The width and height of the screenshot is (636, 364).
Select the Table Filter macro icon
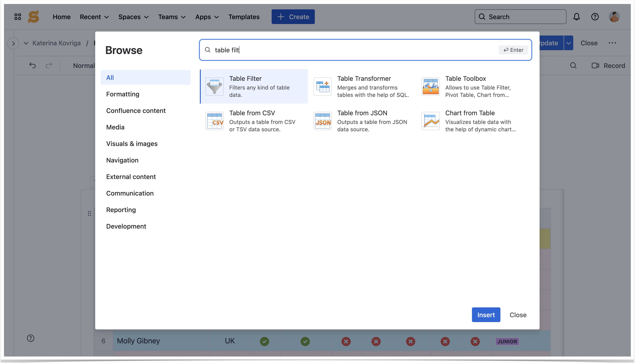pyautogui.click(x=214, y=86)
